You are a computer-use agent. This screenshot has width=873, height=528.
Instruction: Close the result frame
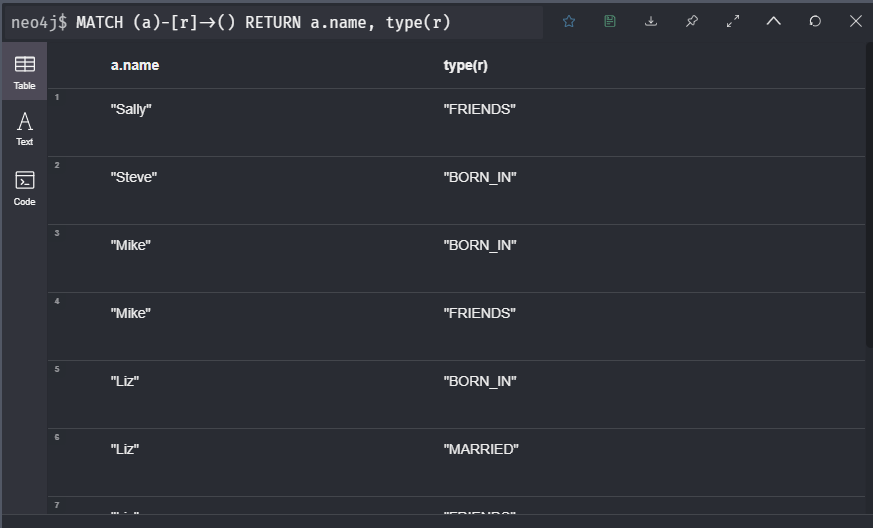[x=855, y=21]
